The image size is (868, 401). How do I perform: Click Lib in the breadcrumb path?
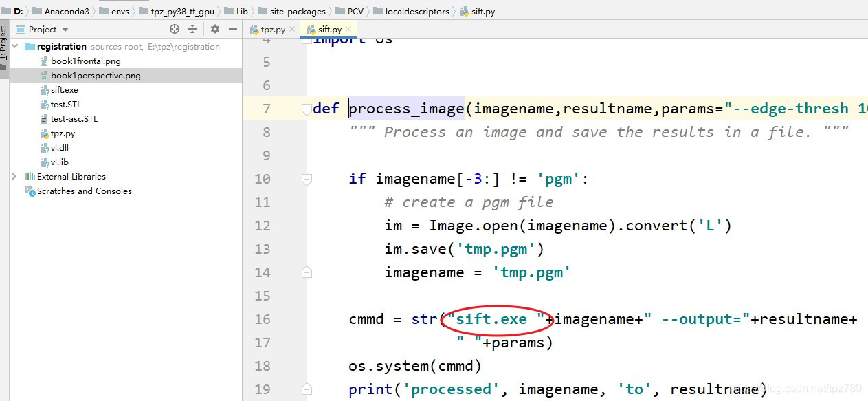tap(236, 12)
